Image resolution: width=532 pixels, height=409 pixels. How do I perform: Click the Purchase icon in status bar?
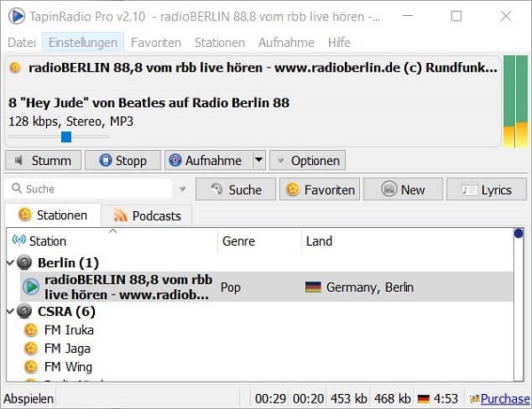click(x=474, y=399)
